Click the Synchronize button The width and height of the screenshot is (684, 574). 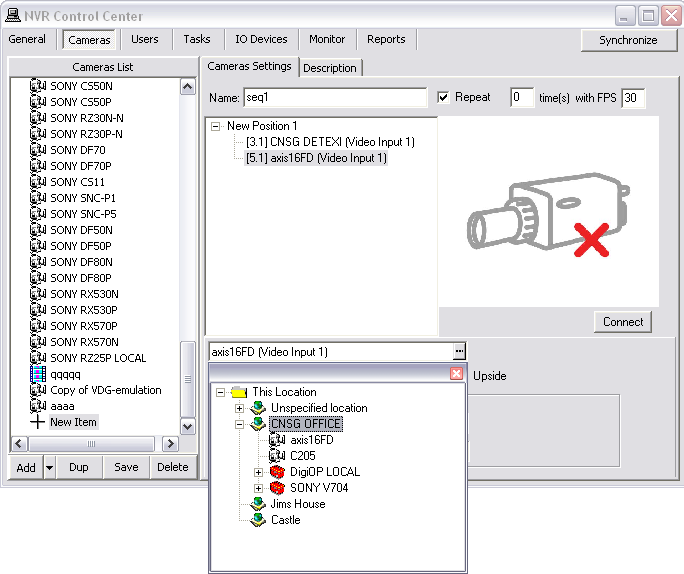pyautogui.click(x=628, y=40)
